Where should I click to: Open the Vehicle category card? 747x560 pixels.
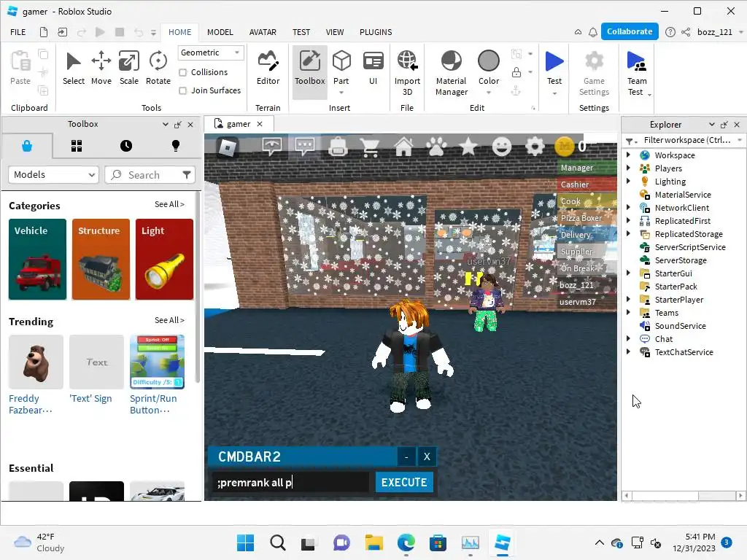[x=37, y=259]
